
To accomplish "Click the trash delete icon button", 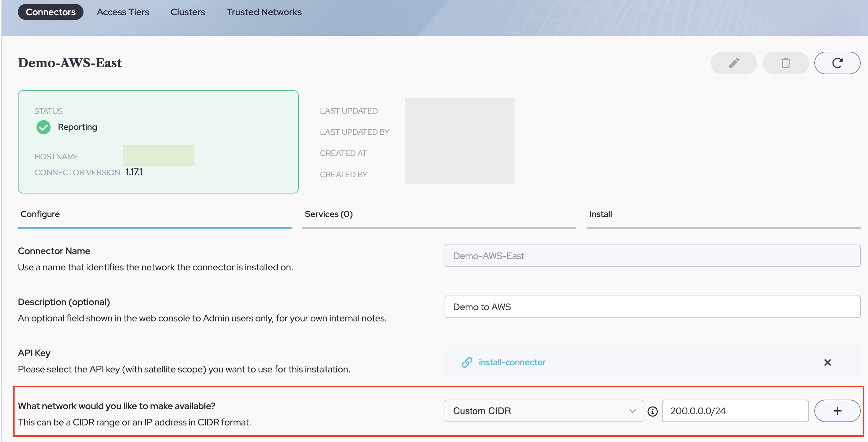I will [785, 63].
